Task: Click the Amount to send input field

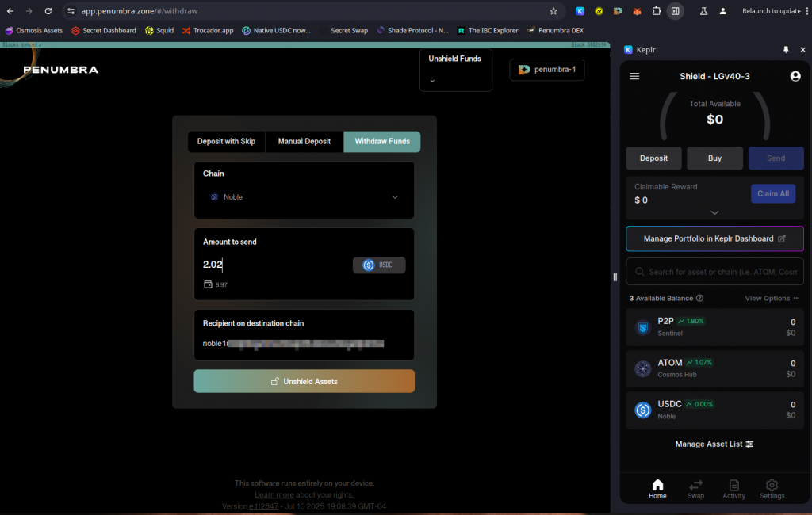Action: (274, 265)
